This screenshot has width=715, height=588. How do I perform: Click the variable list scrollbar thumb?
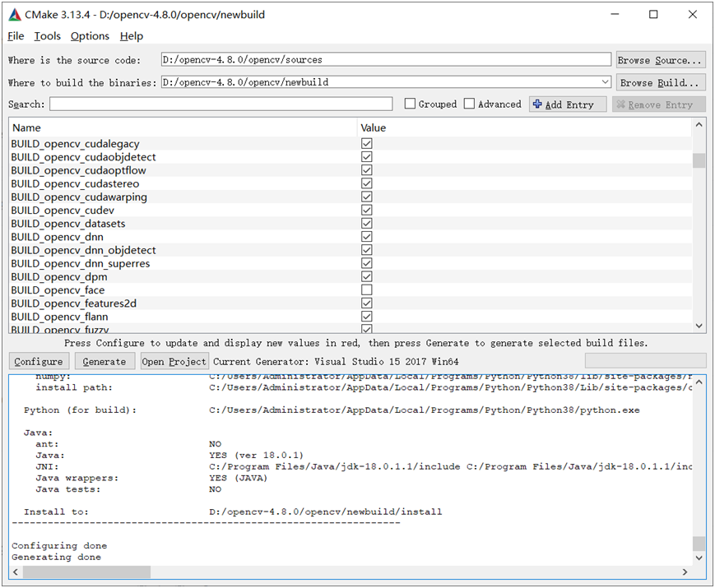699,161
